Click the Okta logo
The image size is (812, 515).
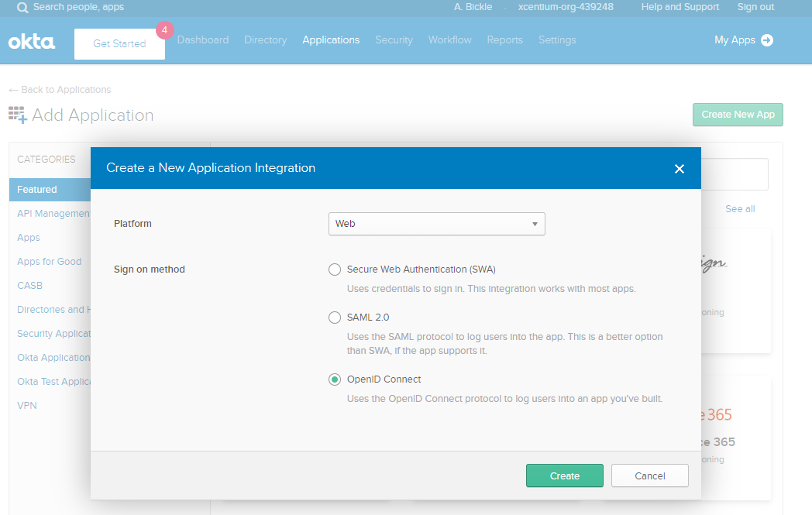pyautogui.click(x=32, y=42)
